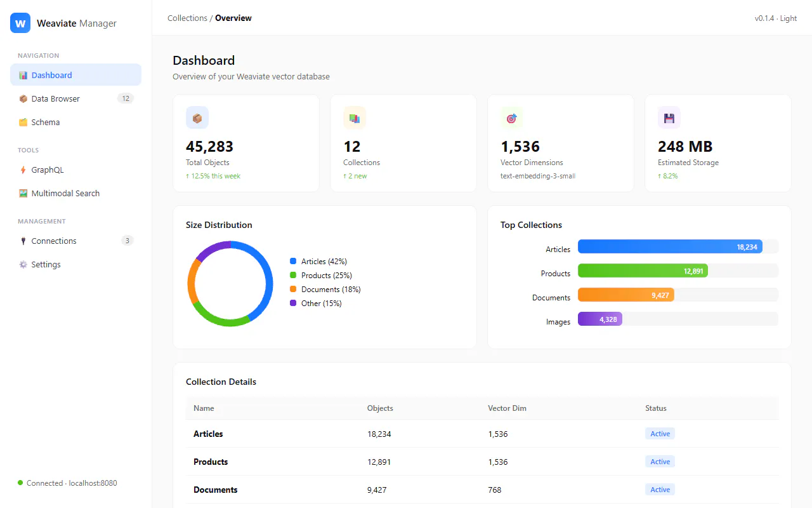This screenshot has width=812, height=508.
Task: Click the Vector Dimensions target icon
Action: point(512,117)
